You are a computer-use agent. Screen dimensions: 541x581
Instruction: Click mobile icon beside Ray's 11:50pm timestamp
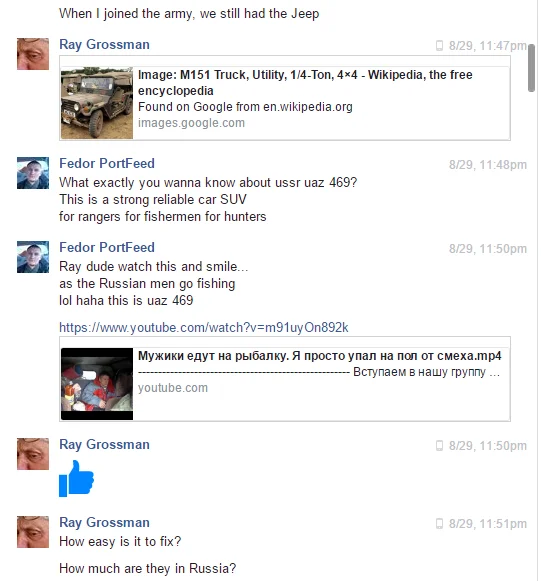(x=439, y=446)
